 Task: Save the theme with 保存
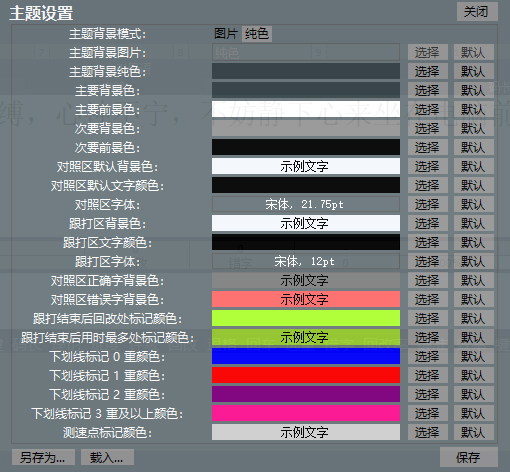[469, 457]
